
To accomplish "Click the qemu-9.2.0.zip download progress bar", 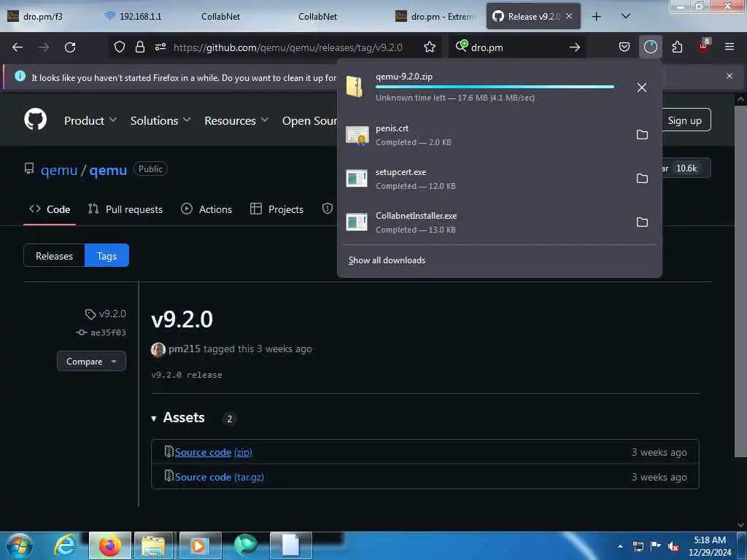I will [495, 87].
